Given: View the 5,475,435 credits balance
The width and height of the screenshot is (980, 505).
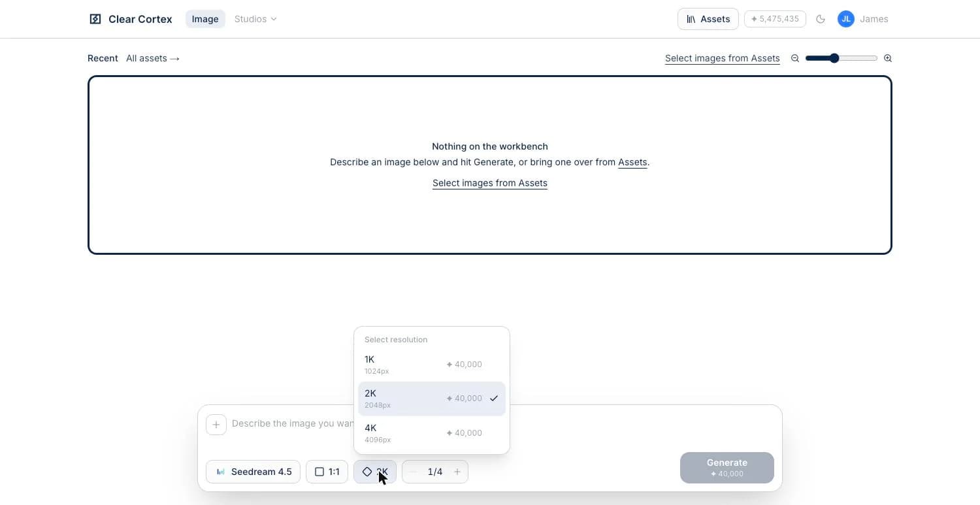Looking at the screenshot, I should (775, 19).
